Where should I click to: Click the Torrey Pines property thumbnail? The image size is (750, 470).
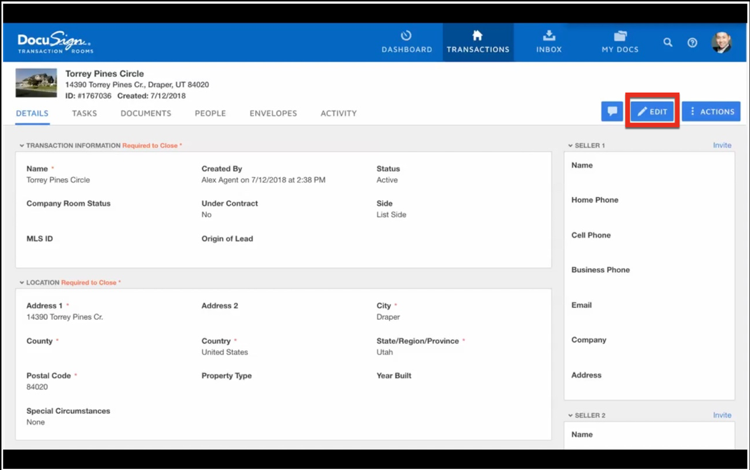(36, 83)
